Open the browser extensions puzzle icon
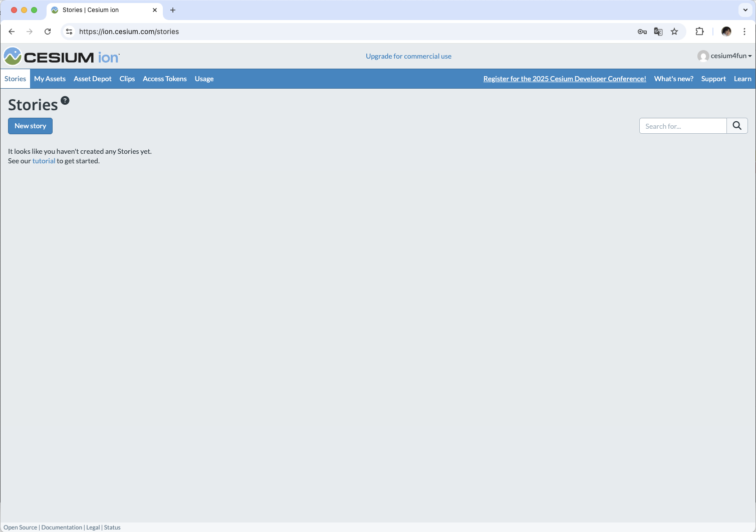 (700, 32)
